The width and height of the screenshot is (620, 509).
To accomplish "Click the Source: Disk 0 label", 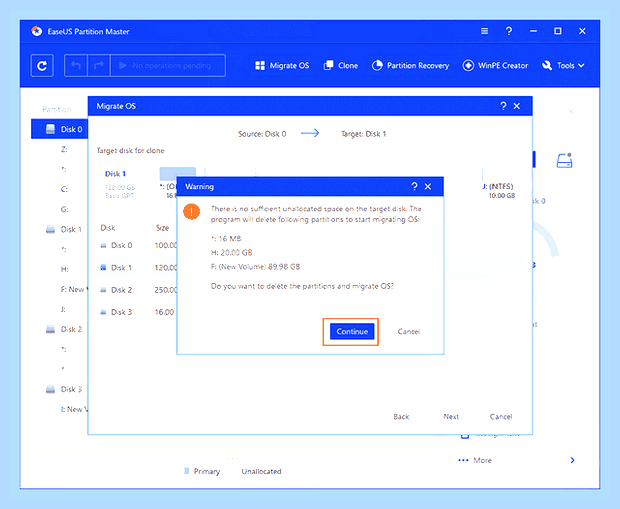I will coord(262,134).
